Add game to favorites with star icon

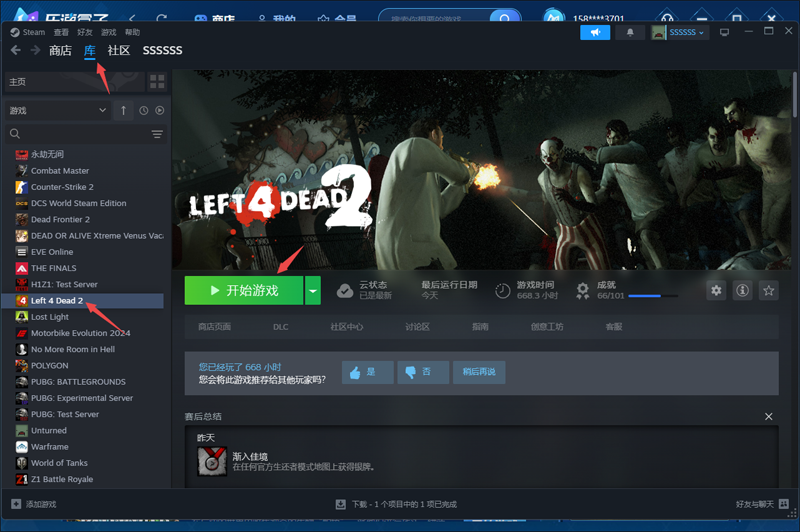[768, 290]
